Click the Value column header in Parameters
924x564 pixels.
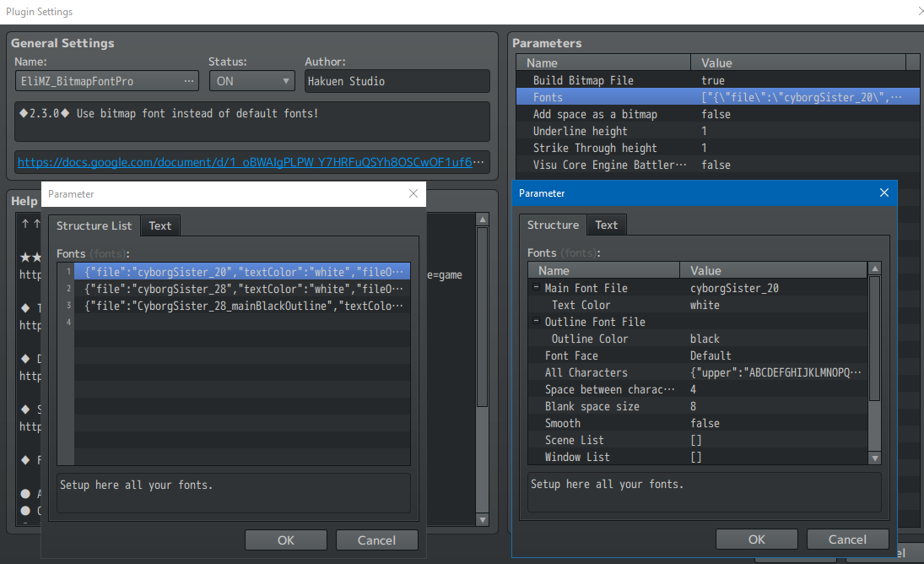(x=798, y=62)
